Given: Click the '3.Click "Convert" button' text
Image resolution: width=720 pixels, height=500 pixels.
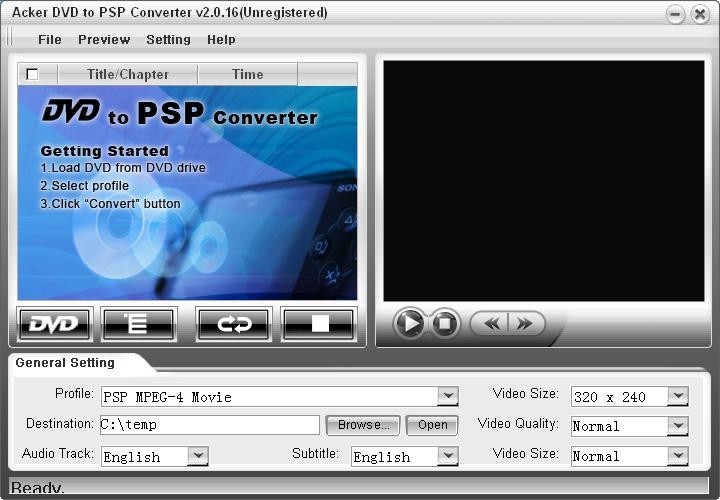Looking at the screenshot, I should pos(110,203).
